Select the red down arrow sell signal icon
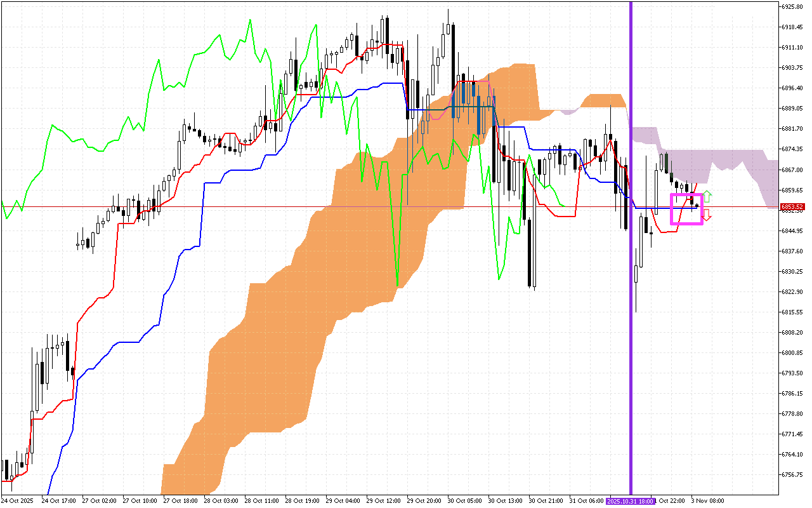This screenshot has width=812, height=508. [x=706, y=216]
